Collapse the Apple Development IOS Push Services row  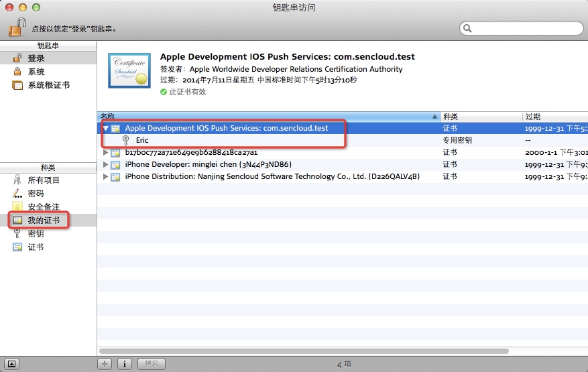point(106,128)
